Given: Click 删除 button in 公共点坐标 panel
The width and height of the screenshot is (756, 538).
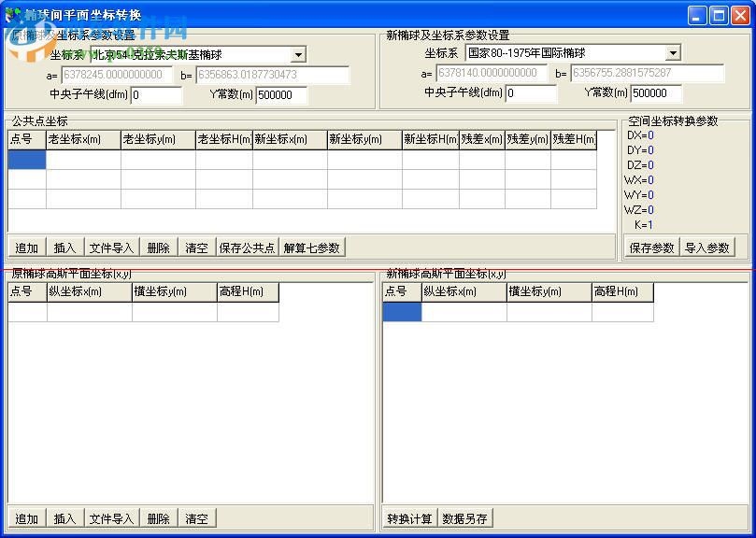Looking at the screenshot, I should coord(159,248).
